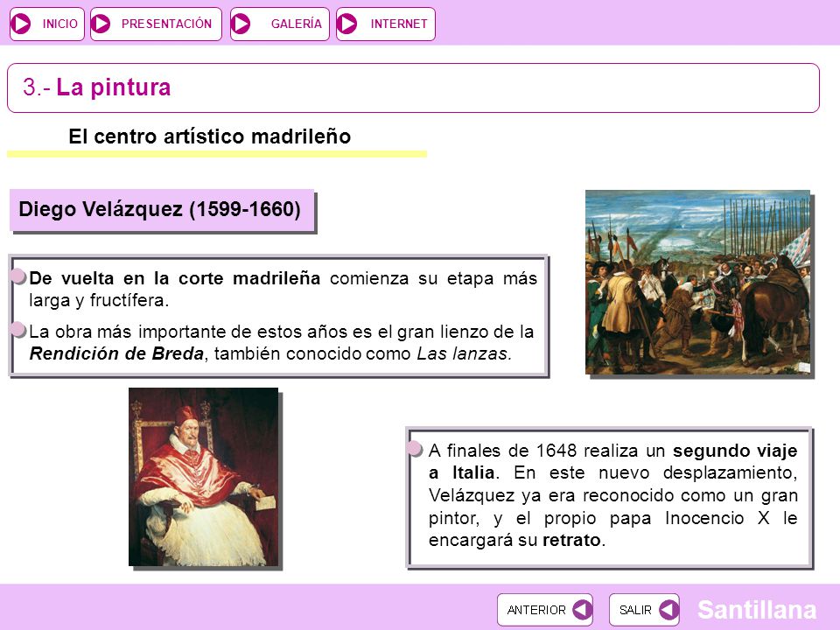Click the bold word 'retrato'
Viewport: 840px width, 630px height.
pyautogui.click(x=571, y=540)
